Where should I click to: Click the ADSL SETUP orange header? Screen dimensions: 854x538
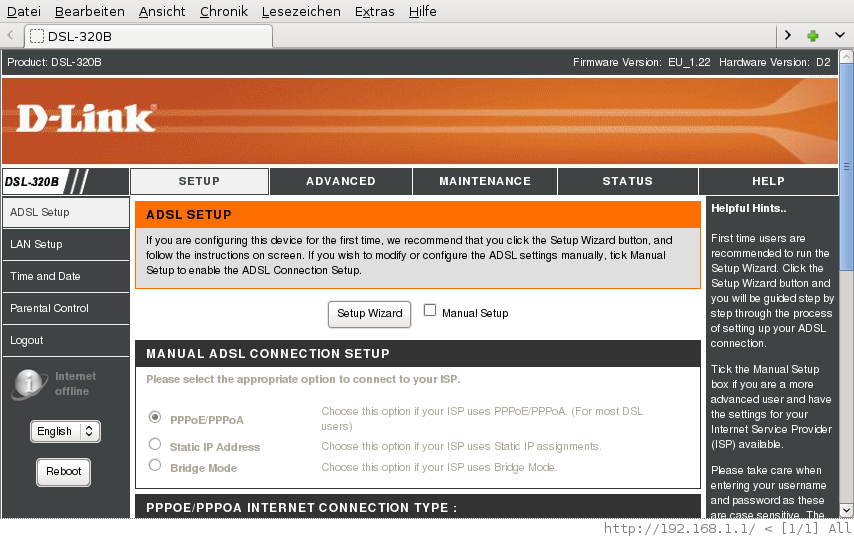[418, 215]
